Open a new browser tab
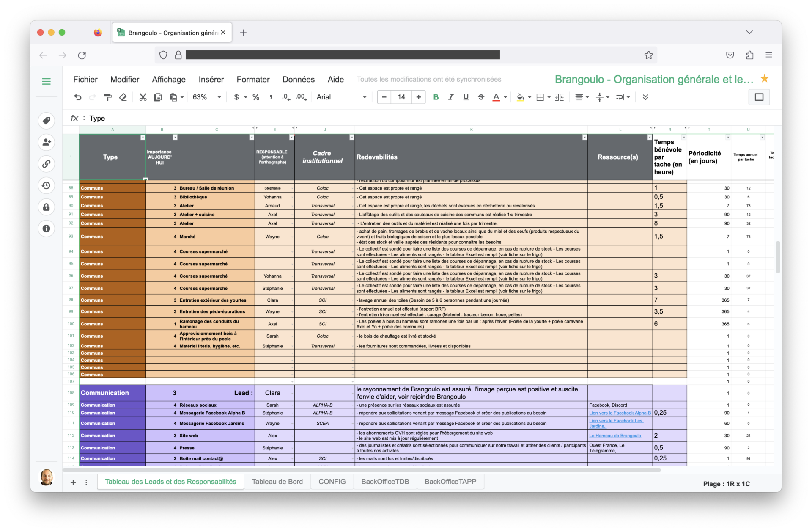Screen dimensions: 812x532 click(x=243, y=33)
